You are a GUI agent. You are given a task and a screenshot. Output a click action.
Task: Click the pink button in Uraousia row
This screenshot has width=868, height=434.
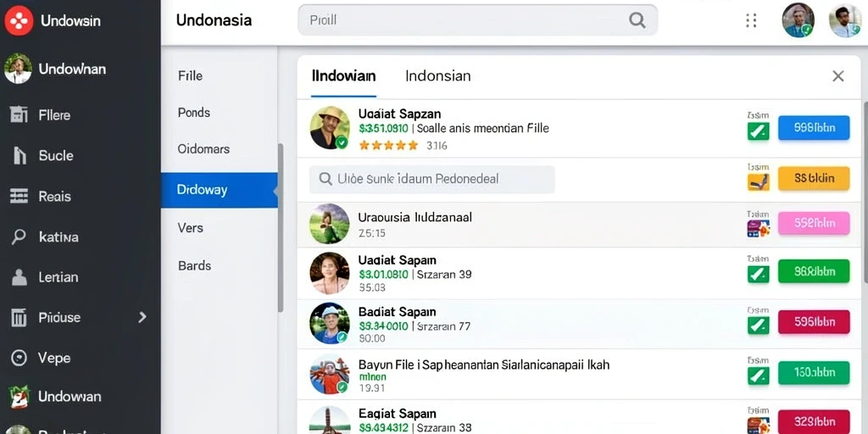814,223
